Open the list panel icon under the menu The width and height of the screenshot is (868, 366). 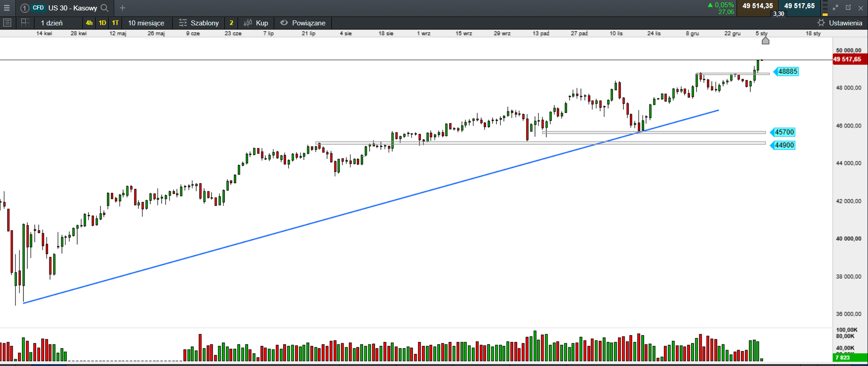[7, 23]
